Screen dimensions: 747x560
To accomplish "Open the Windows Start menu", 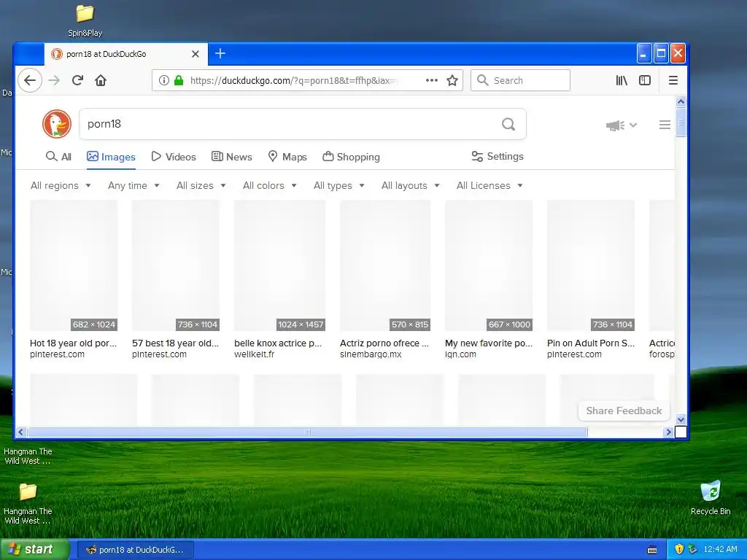I will click(x=34, y=549).
